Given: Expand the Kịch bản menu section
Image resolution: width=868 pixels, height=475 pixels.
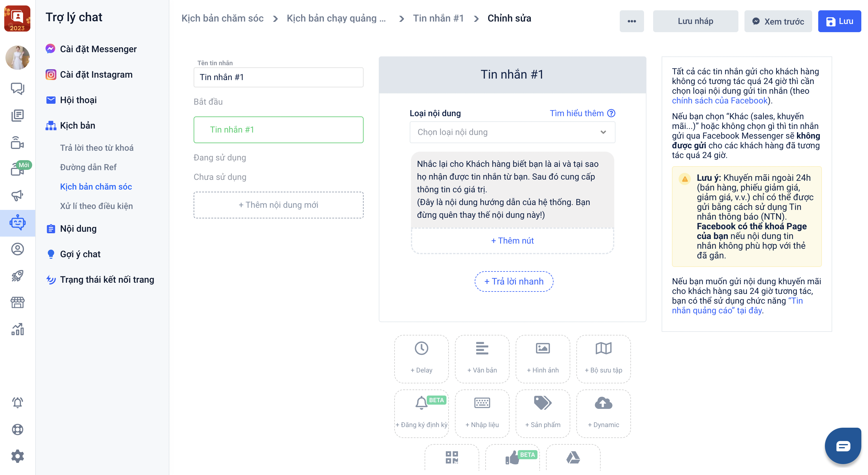Looking at the screenshot, I should 77,125.
